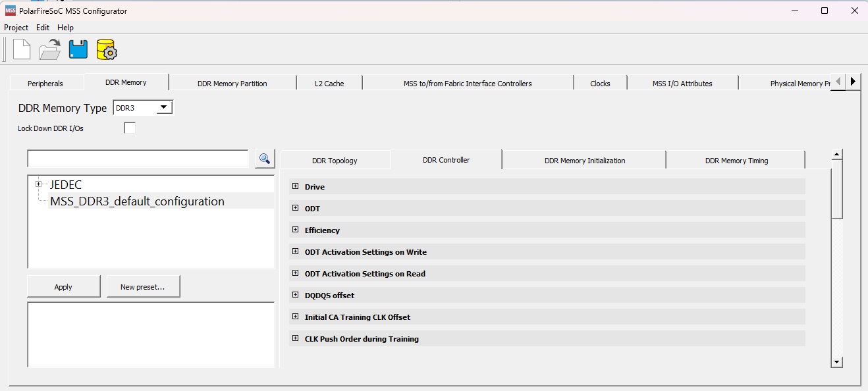Screen dimensions: 868x391
Task: Switch to the Clocks tab
Action: pyautogui.click(x=600, y=83)
